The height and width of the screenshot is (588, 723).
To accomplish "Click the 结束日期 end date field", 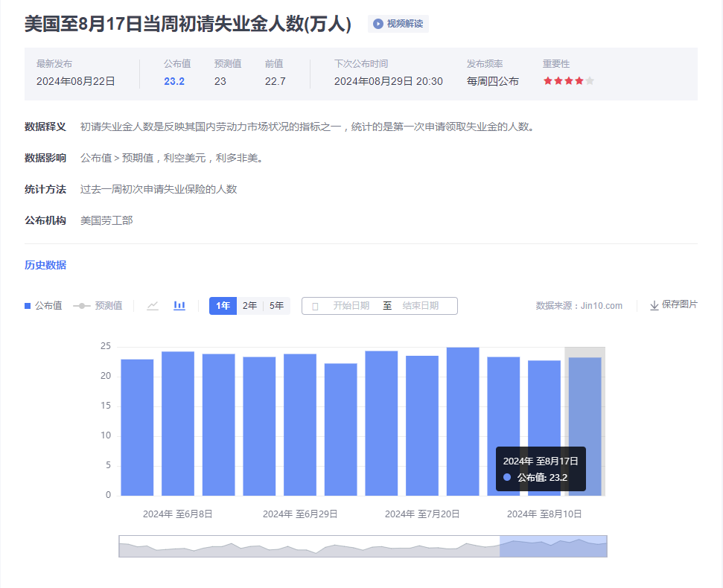I will pos(421,306).
